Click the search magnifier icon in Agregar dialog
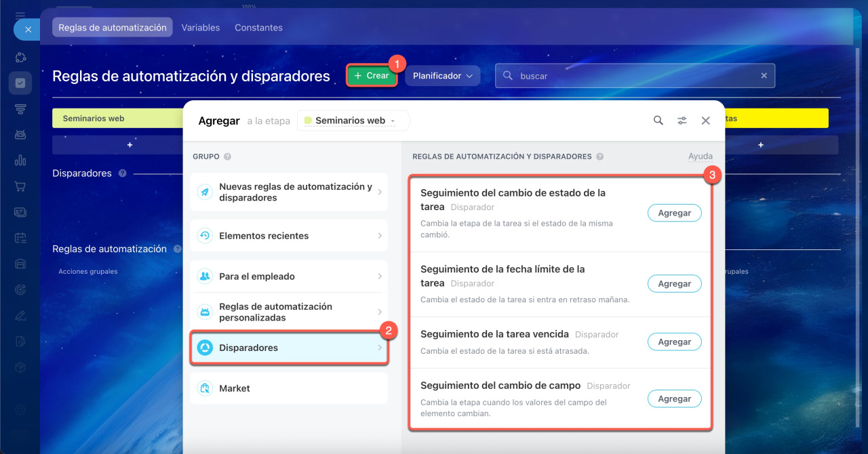This screenshot has width=868, height=454. tap(658, 121)
